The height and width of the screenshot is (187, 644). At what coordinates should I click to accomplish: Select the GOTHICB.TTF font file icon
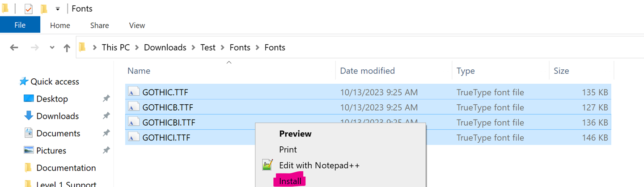click(x=134, y=107)
